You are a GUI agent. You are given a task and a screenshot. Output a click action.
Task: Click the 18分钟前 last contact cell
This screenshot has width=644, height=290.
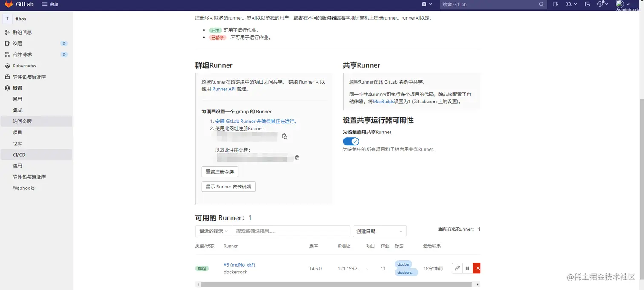(433, 269)
